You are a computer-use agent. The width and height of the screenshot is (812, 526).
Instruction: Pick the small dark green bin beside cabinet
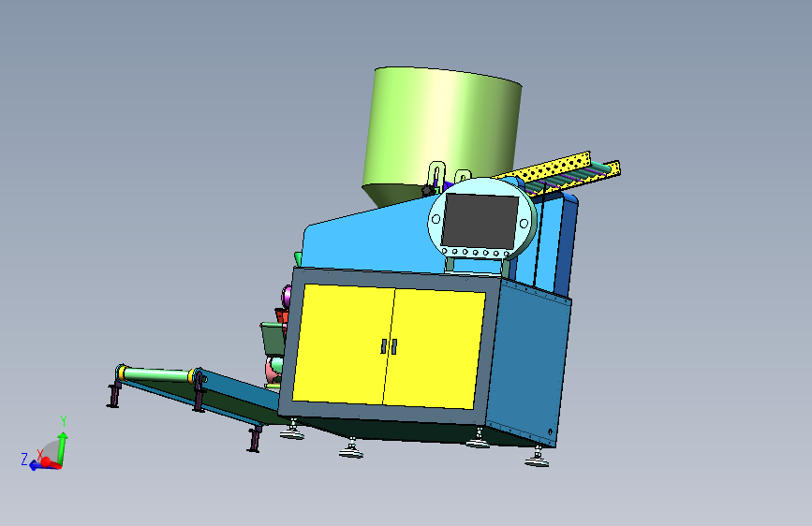click(x=273, y=339)
